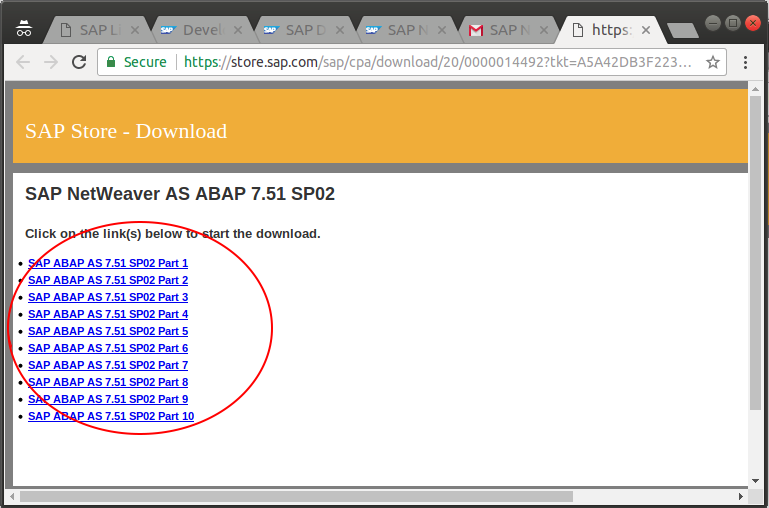Click the vertical scrollbar thumb
The height and width of the screenshot is (508, 769).
click(755, 253)
